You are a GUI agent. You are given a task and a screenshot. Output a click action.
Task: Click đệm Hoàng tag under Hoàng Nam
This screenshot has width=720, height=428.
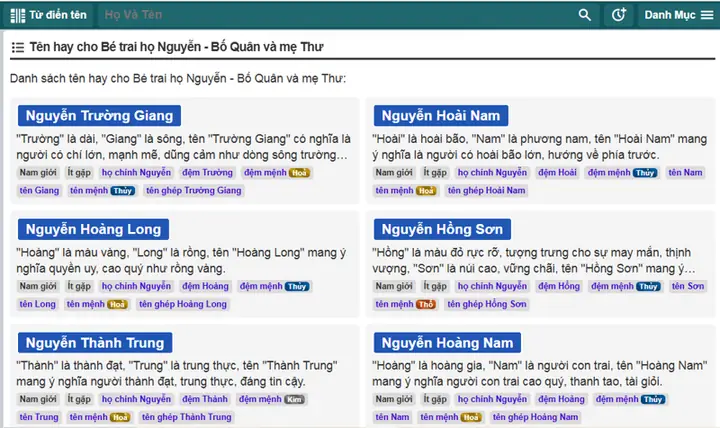(561, 399)
